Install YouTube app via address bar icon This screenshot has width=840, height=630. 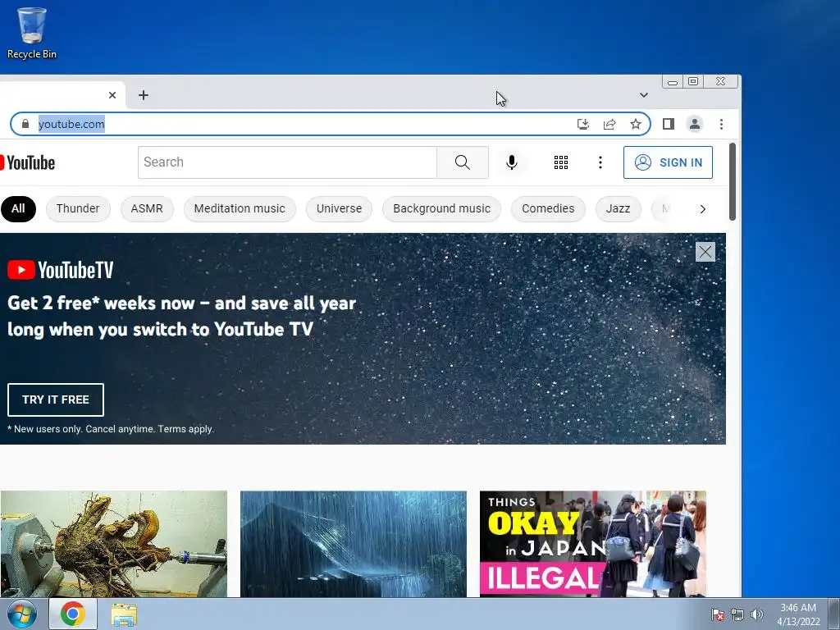pos(583,125)
